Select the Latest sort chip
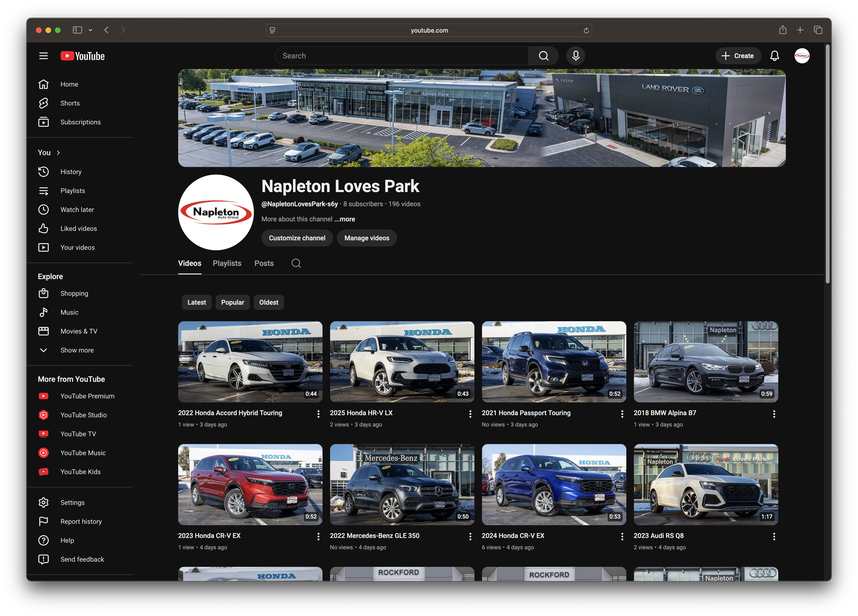858x616 pixels. coord(196,302)
